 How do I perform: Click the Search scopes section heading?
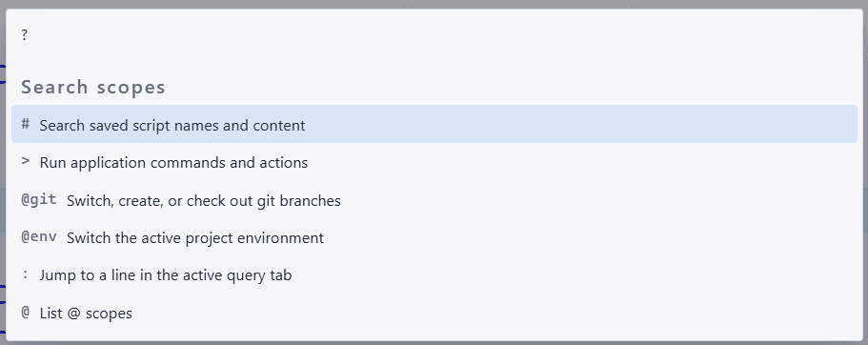coord(93,87)
